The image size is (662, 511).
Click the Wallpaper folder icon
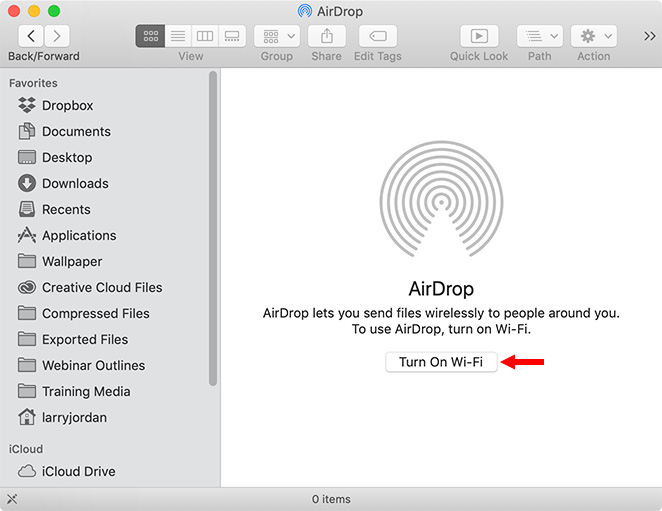(x=27, y=261)
